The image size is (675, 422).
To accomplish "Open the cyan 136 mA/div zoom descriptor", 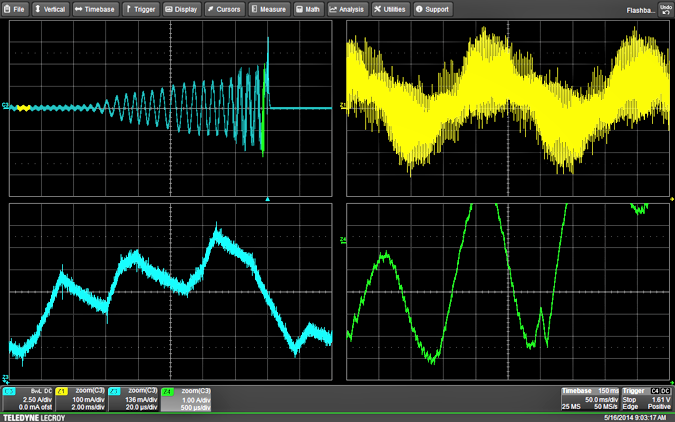I will (x=133, y=399).
